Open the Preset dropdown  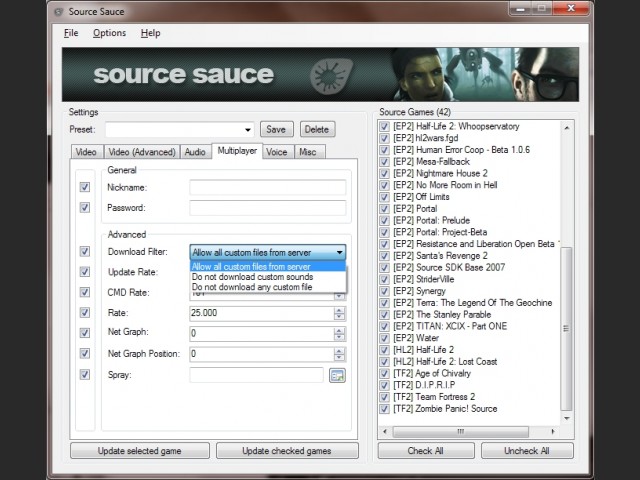[x=248, y=130]
